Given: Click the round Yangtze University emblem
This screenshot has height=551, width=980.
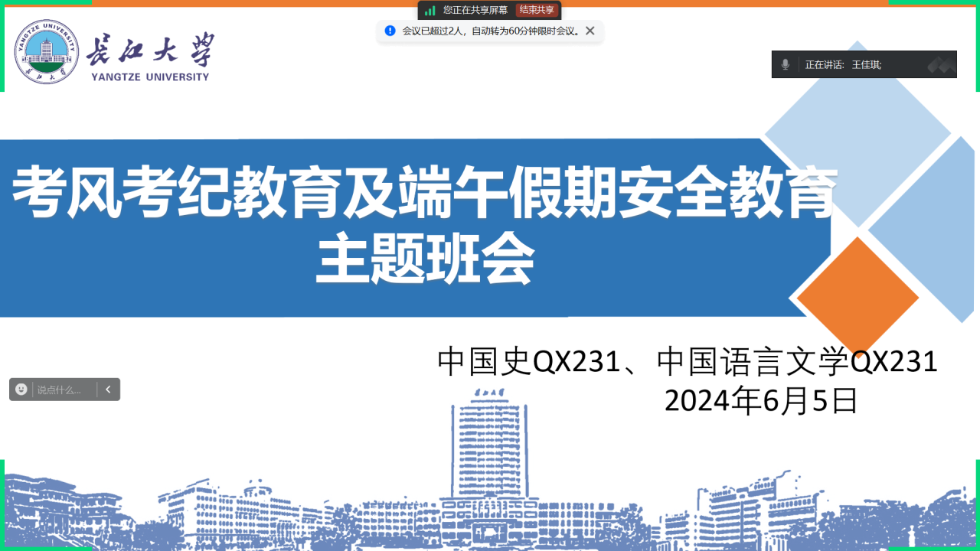Looking at the screenshot, I should pyautogui.click(x=47, y=52).
